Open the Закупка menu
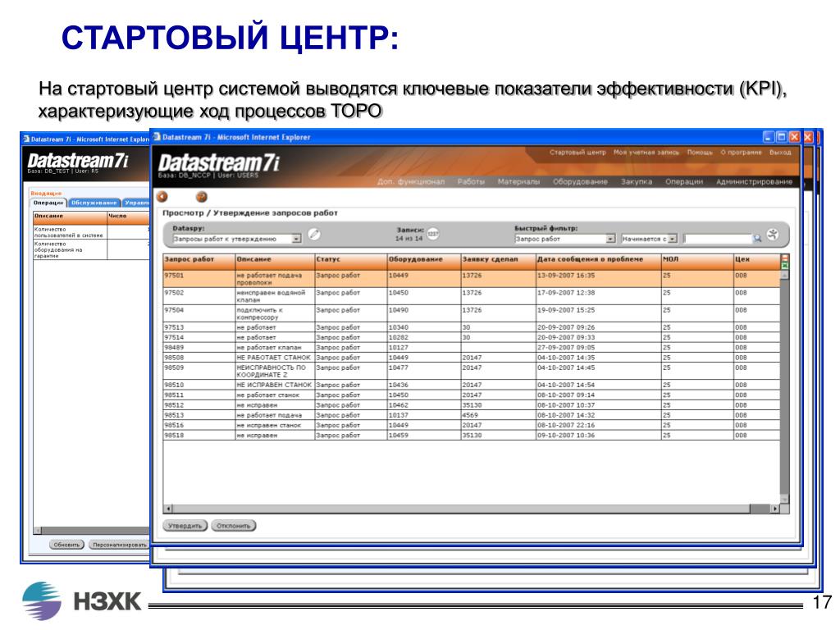840x630 pixels. point(637,182)
